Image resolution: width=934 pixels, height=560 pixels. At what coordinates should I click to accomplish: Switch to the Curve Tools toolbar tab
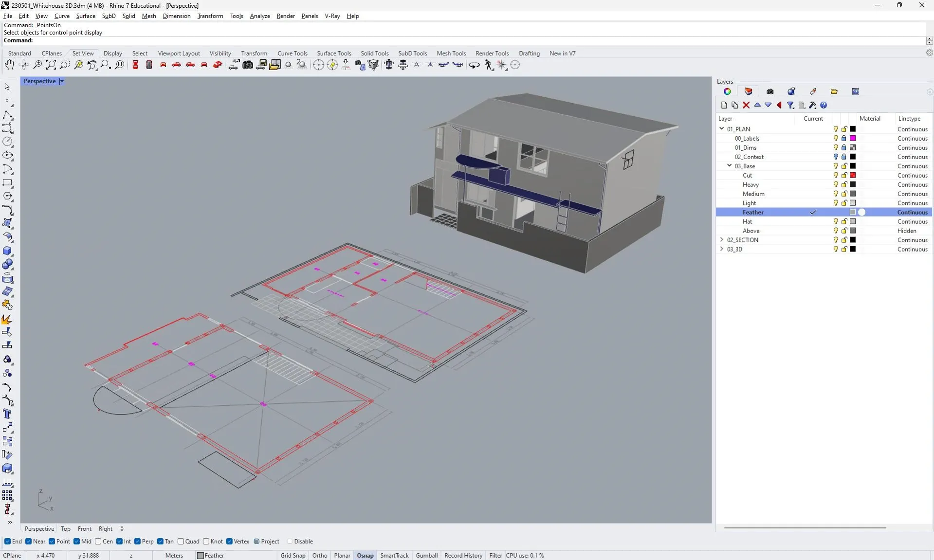coord(292,54)
